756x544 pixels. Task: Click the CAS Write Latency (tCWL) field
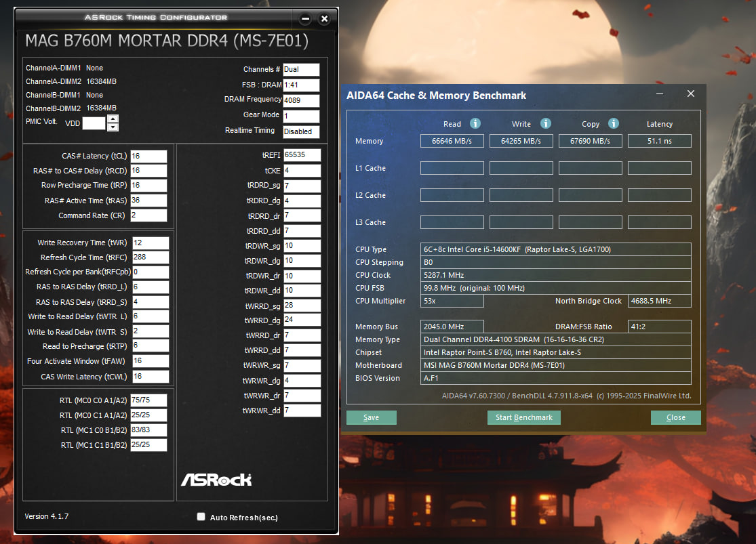151,376
